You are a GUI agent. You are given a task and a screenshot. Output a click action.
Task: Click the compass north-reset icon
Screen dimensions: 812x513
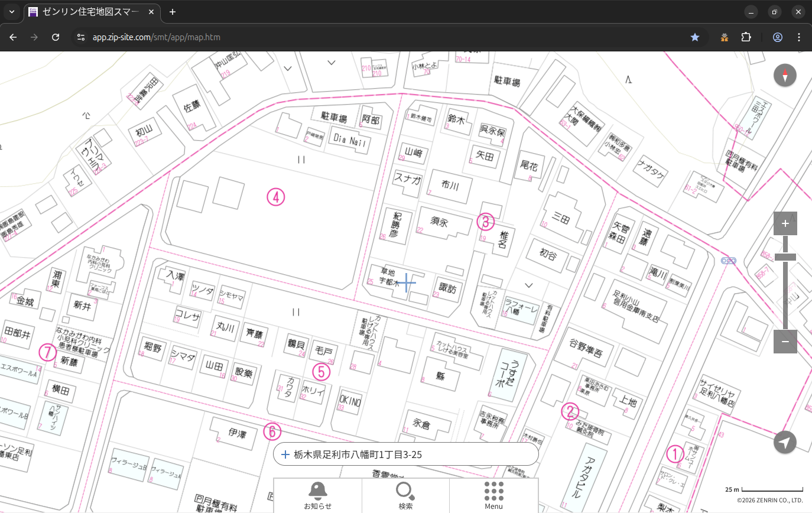click(785, 76)
